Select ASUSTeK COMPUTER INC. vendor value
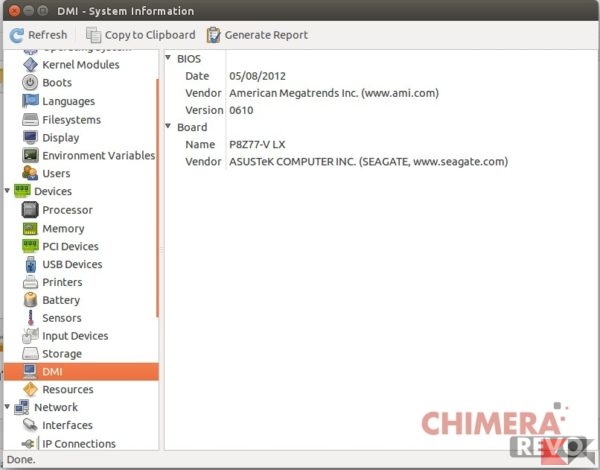The width and height of the screenshot is (600, 470). click(x=368, y=162)
